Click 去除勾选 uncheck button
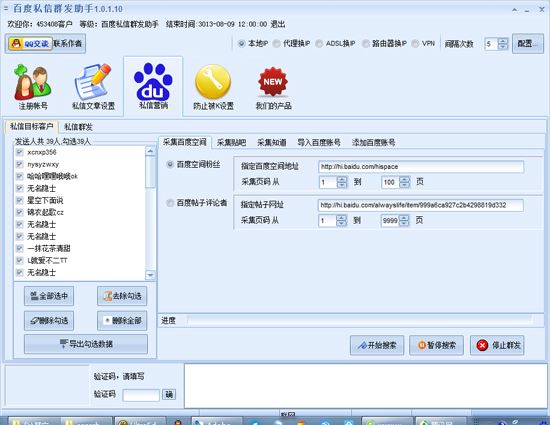 [x=122, y=296]
